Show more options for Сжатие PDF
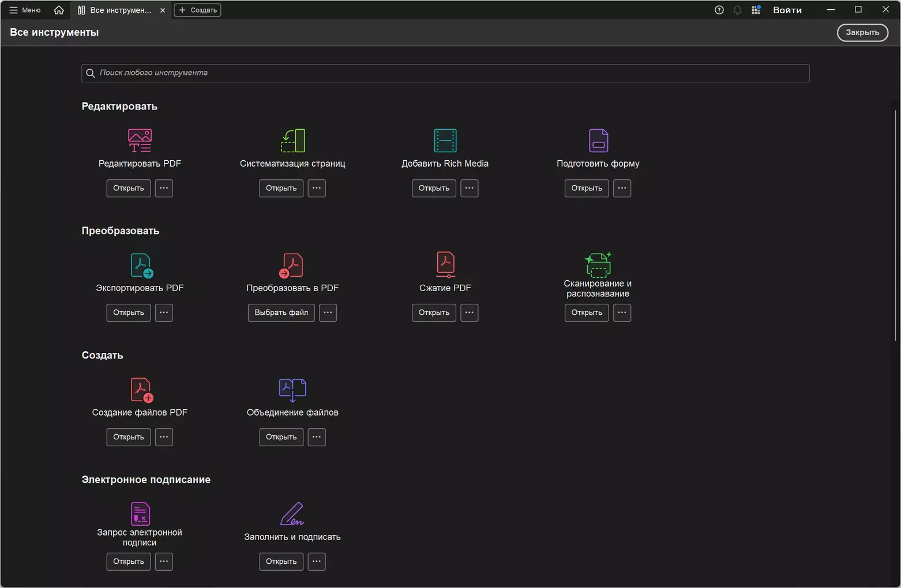The image size is (901, 588). click(x=470, y=312)
